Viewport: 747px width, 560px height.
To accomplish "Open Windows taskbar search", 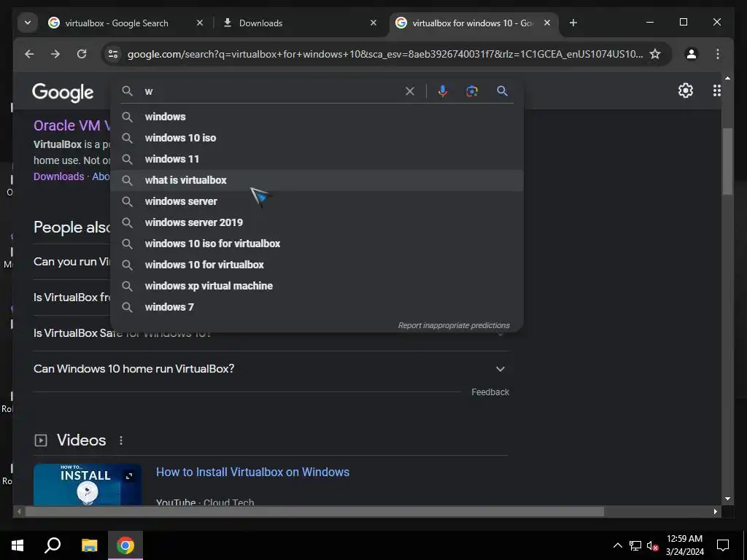I will (53, 545).
